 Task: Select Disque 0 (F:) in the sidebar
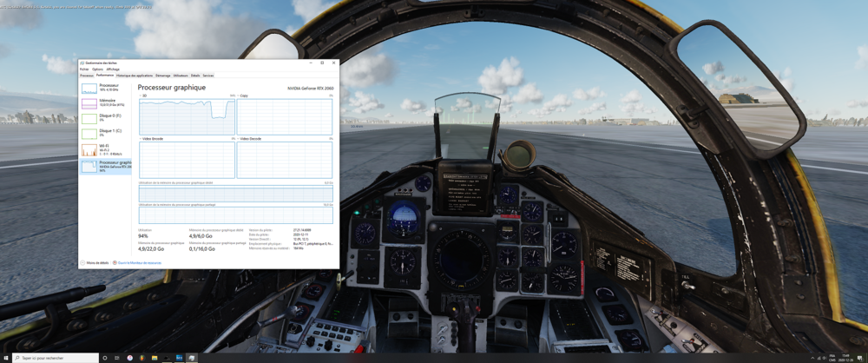pos(106,118)
